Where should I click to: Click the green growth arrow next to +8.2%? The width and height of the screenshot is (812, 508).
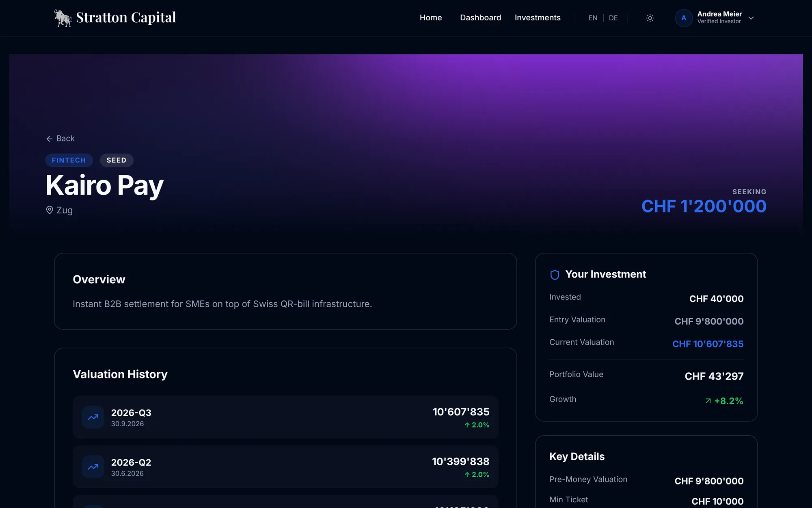pos(708,401)
